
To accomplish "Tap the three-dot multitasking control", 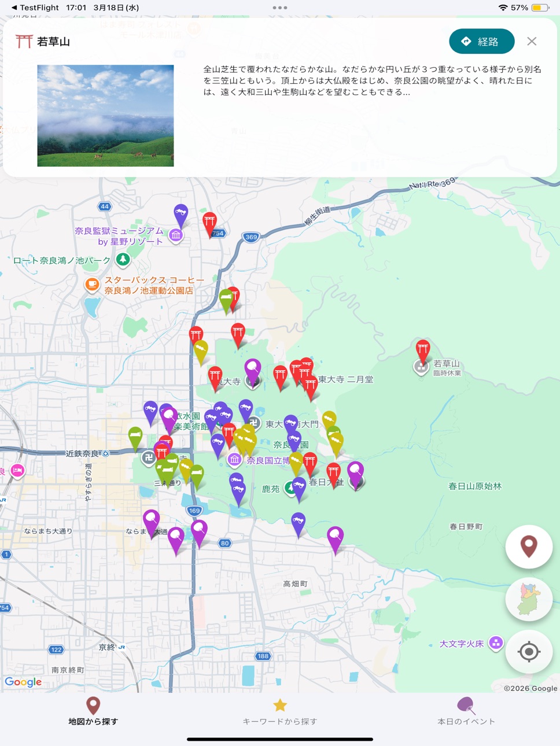I will [x=280, y=8].
